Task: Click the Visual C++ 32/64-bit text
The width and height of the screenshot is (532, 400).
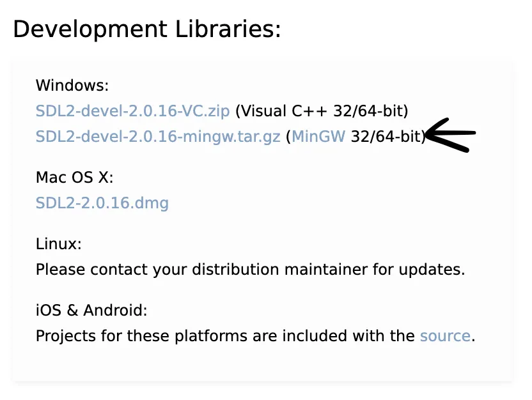Action: (x=322, y=111)
